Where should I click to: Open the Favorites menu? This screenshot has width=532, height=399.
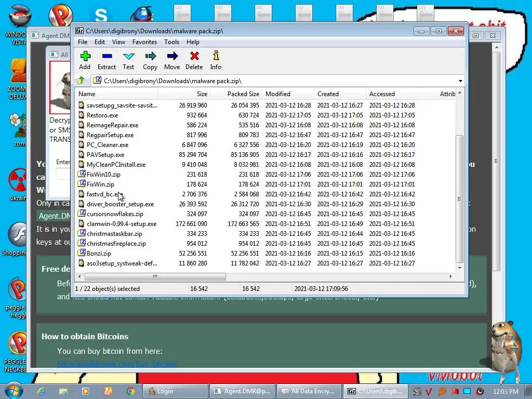(144, 42)
